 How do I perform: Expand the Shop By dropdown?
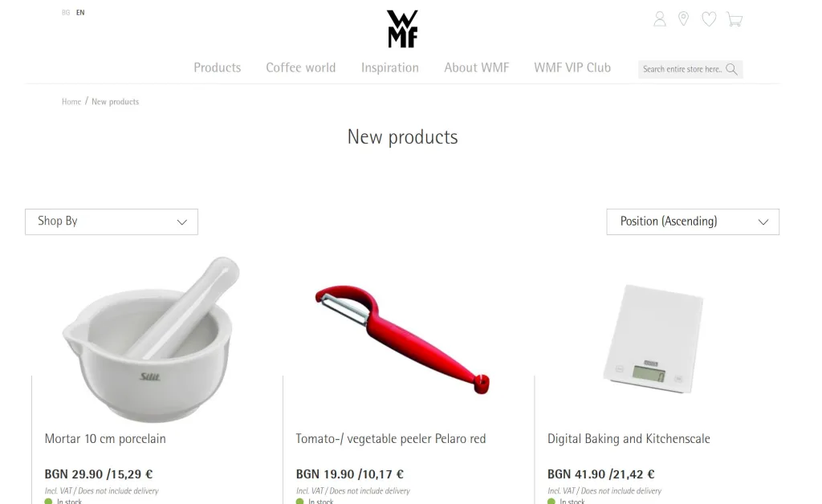112,222
